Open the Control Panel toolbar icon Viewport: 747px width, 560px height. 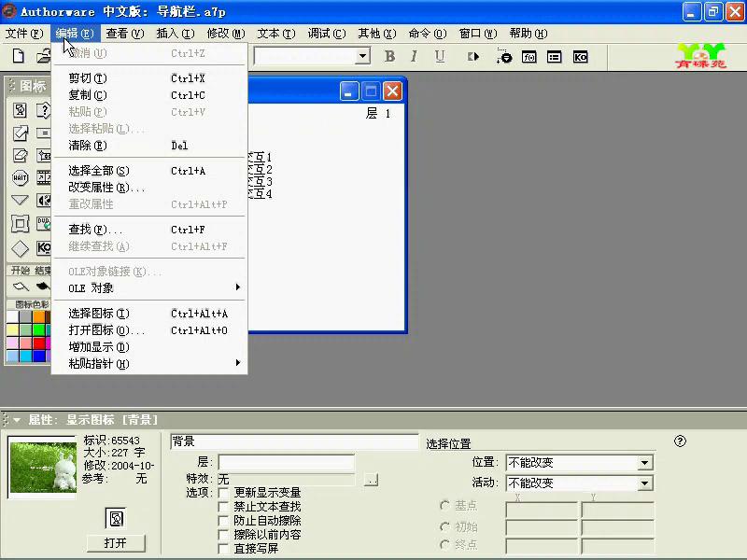[503, 57]
